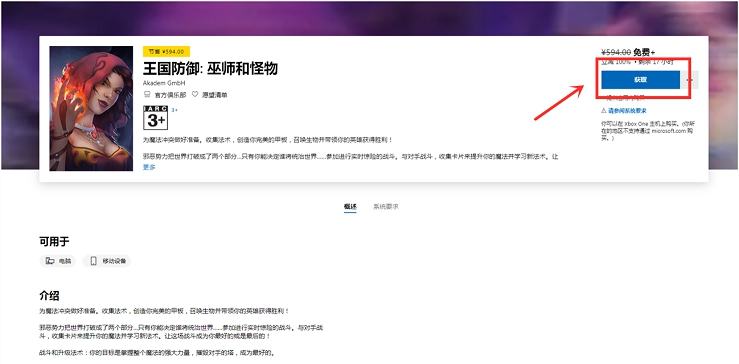
Task: Switch to the 系统要求 tab
Action: (x=386, y=207)
